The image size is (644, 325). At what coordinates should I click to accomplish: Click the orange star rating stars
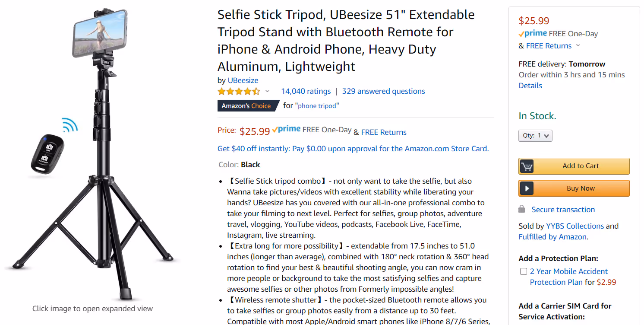coord(239,91)
